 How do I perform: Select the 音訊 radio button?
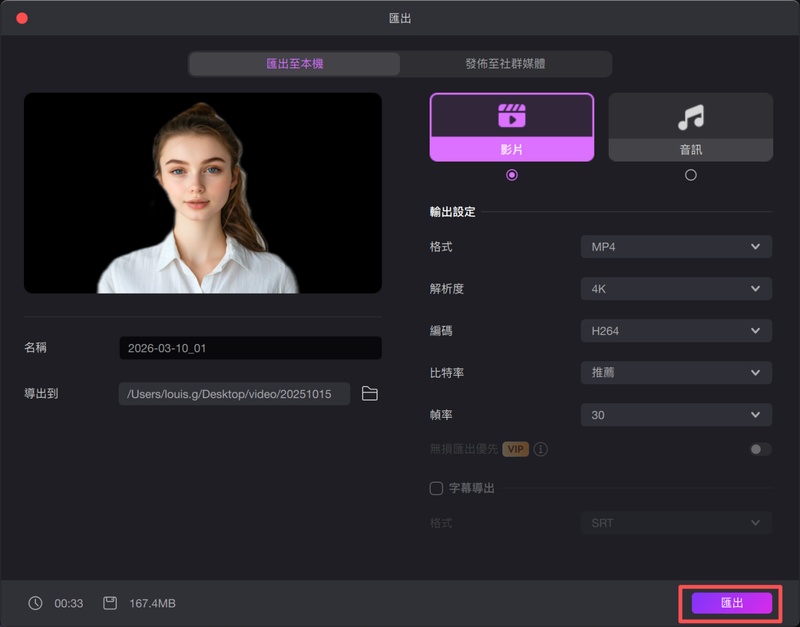click(690, 175)
